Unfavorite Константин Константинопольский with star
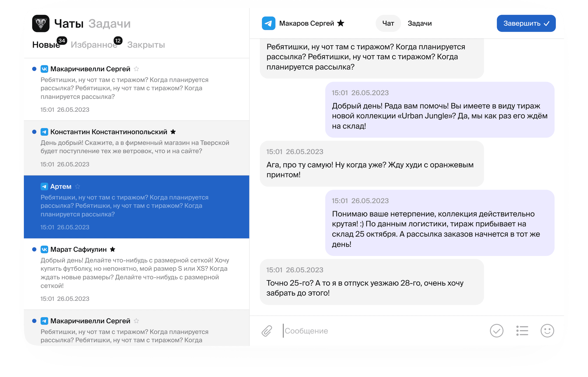This screenshot has width=588, height=377. coord(173,132)
